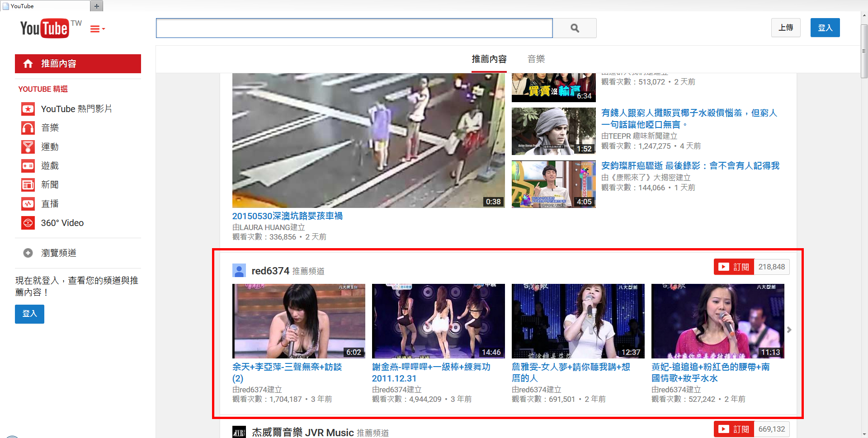Click the 遊戲 gamepad icon

pyautogui.click(x=28, y=166)
